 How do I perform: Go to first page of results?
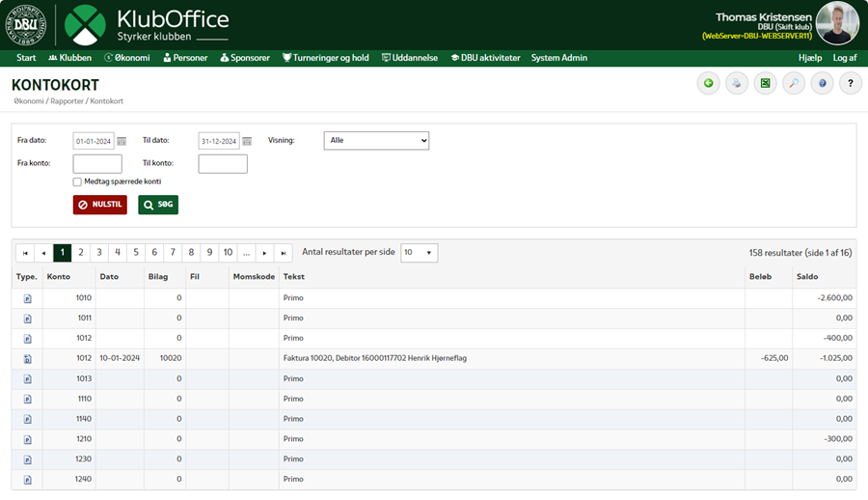click(25, 253)
